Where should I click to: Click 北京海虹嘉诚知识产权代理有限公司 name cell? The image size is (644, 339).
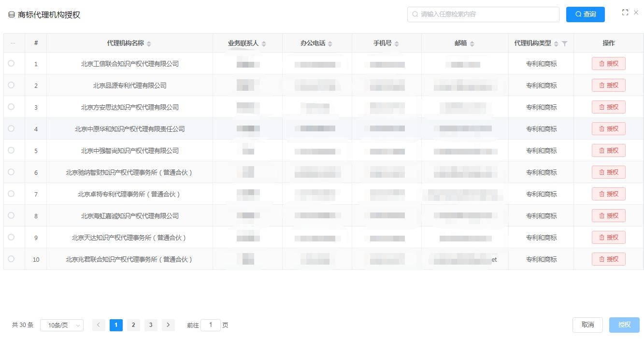[x=130, y=216]
